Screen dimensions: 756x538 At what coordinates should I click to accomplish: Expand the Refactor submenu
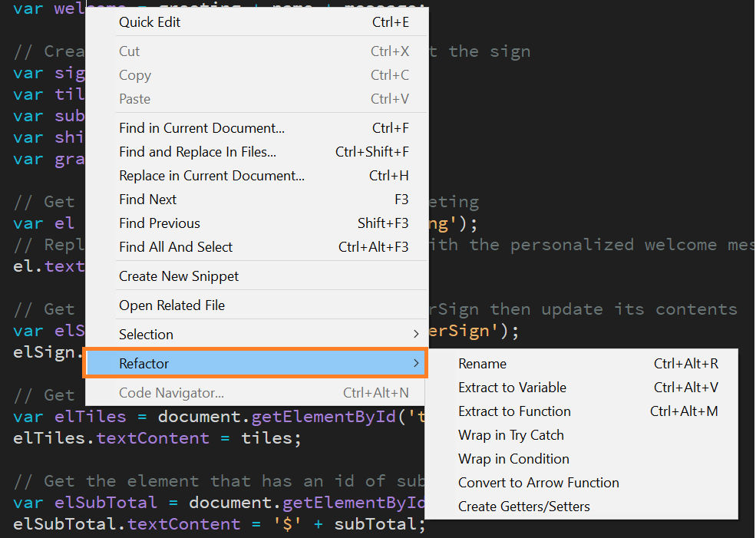(142, 363)
